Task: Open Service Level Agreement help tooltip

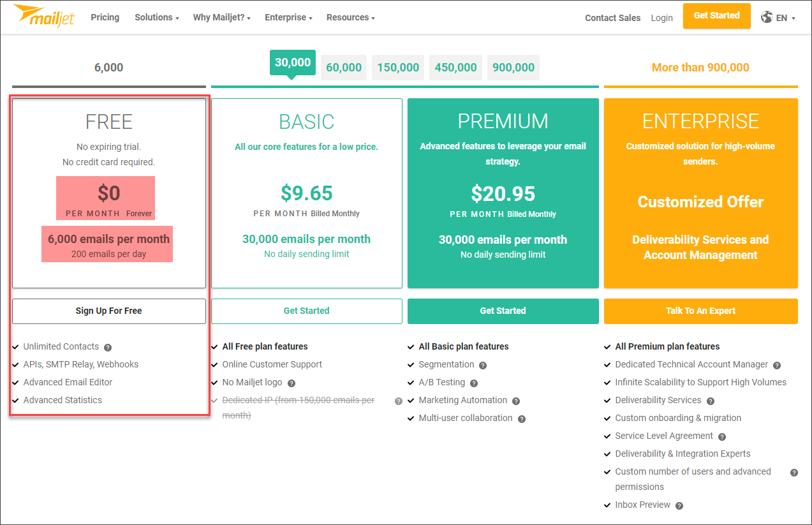Action: coord(722,437)
